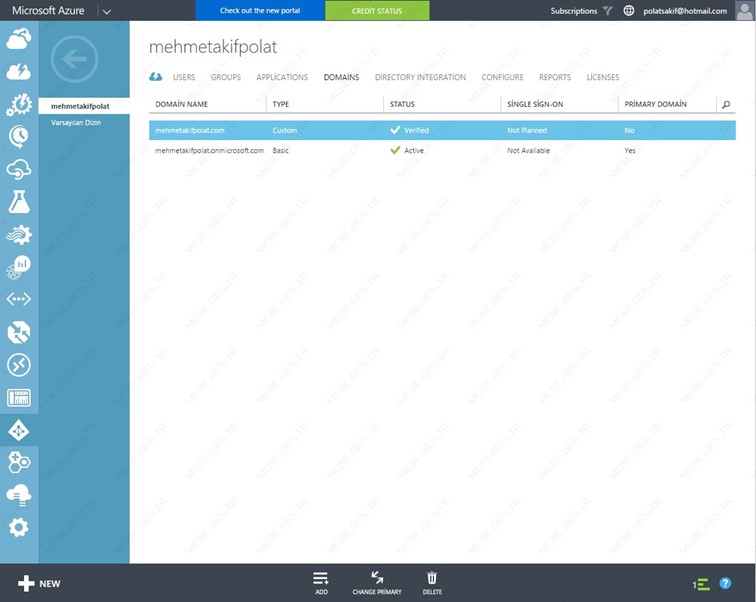Sort by Primary Domain column header

(x=655, y=104)
